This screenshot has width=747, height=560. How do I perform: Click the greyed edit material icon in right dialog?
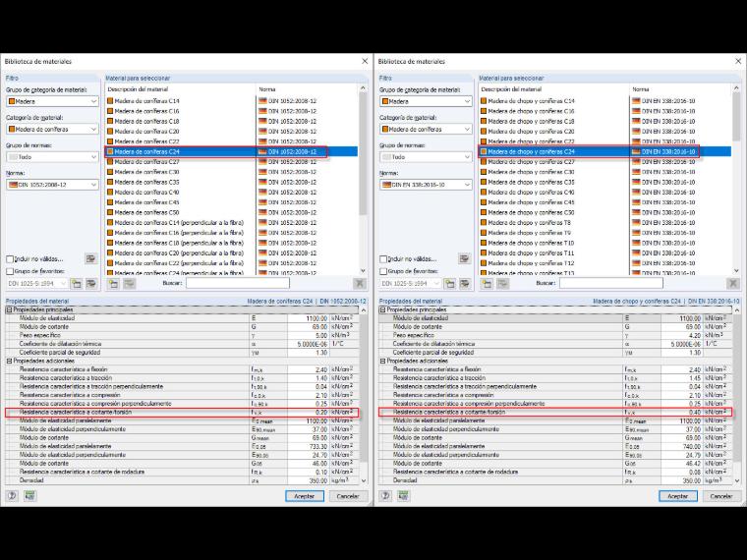[x=502, y=284]
